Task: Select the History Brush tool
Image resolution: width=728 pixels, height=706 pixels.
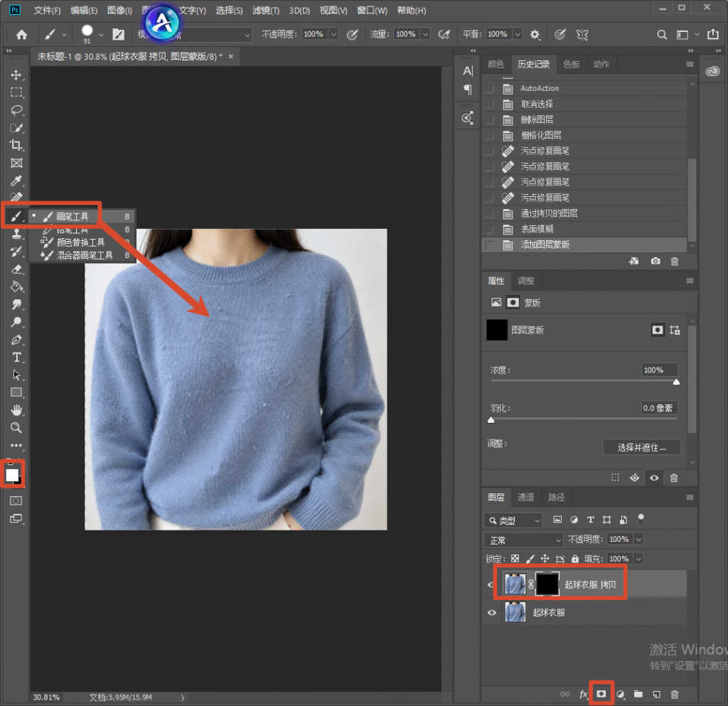Action: [16, 252]
